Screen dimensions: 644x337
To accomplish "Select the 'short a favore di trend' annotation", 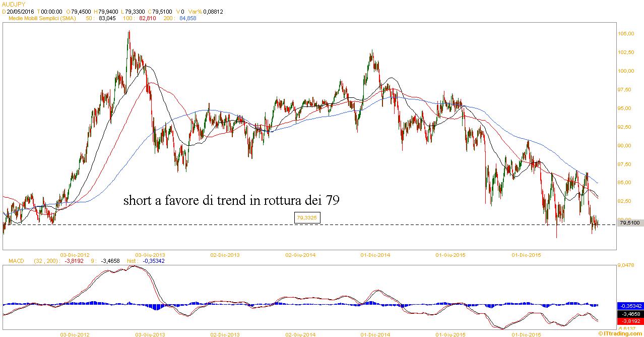I will (231, 201).
